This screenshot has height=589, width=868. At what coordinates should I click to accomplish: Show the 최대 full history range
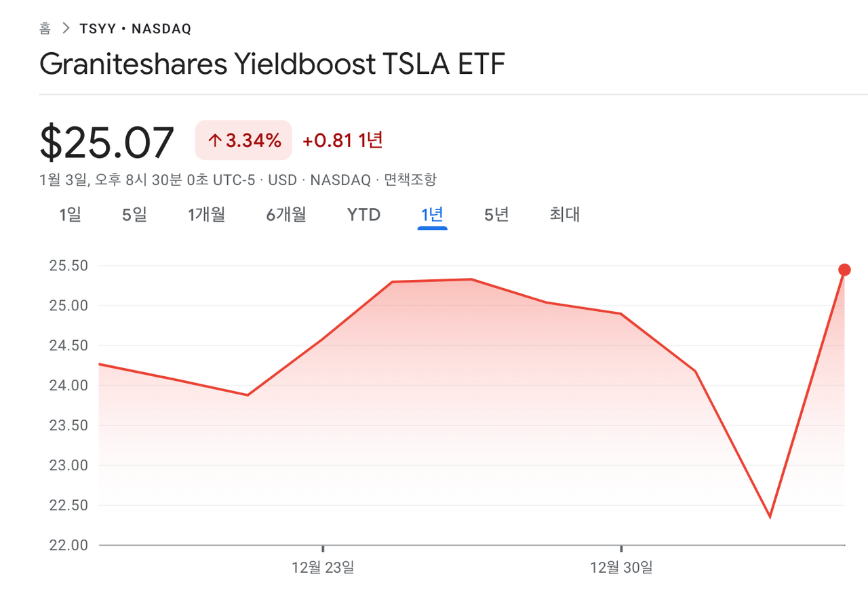click(564, 215)
